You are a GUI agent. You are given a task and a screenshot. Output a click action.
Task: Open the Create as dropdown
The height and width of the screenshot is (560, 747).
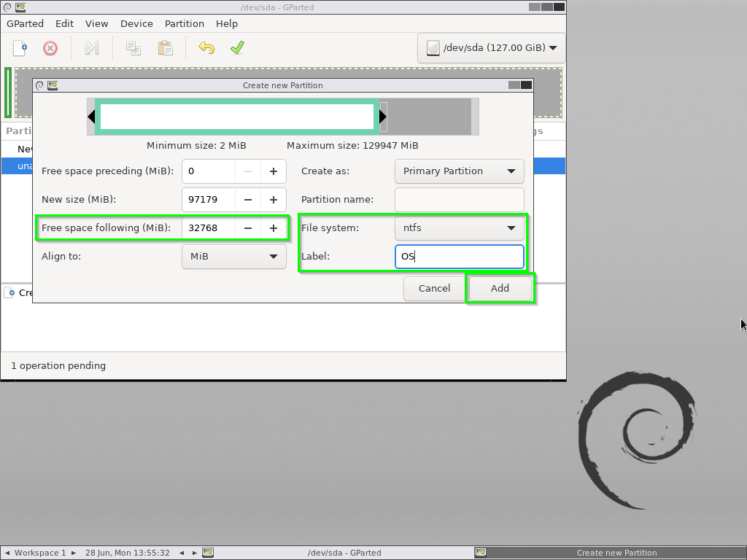[x=460, y=171]
